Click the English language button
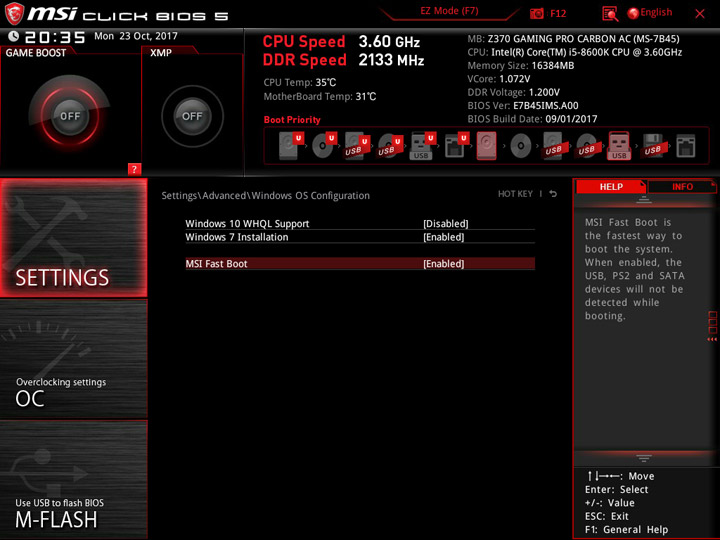Screen dimensions: 720x540 (x=656, y=12)
